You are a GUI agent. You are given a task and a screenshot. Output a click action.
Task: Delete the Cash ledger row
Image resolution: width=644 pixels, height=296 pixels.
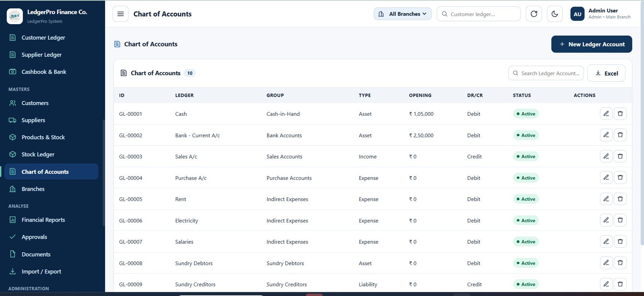pyautogui.click(x=620, y=114)
